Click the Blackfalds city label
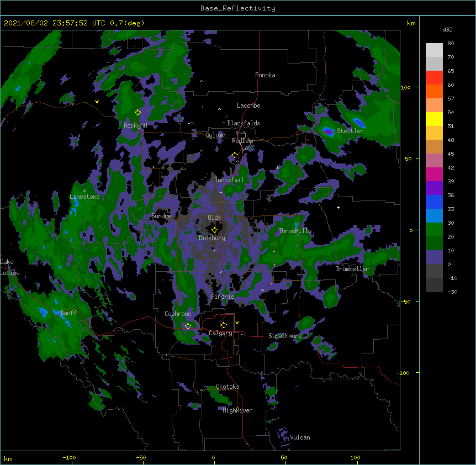 click(x=244, y=123)
